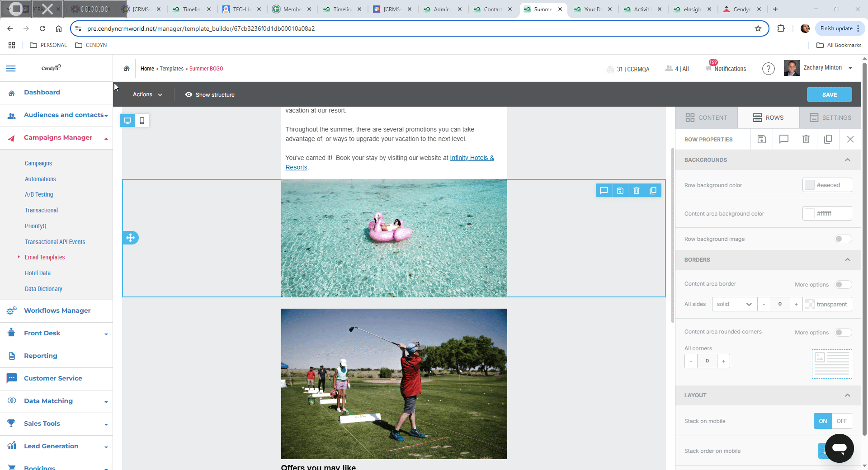868x470 pixels.
Task: Pick transparent border color swatch
Action: pyautogui.click(x=810, y=304)
